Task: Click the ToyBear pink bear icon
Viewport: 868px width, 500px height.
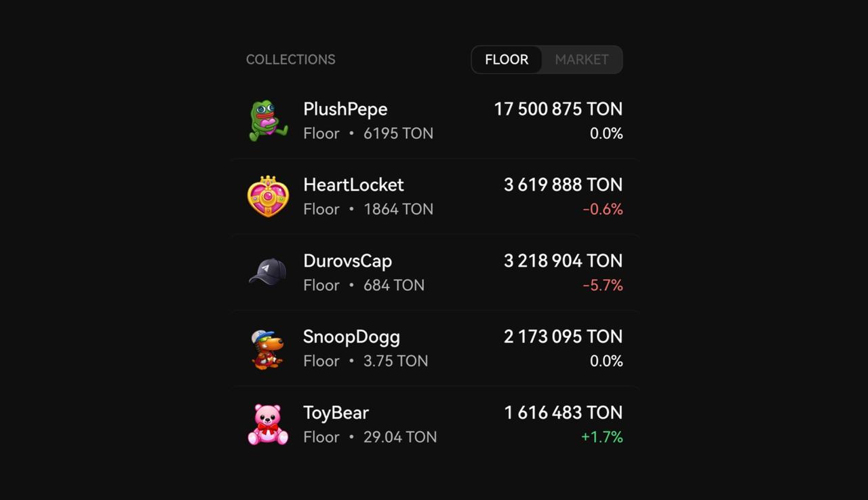Action: [268, 425]
